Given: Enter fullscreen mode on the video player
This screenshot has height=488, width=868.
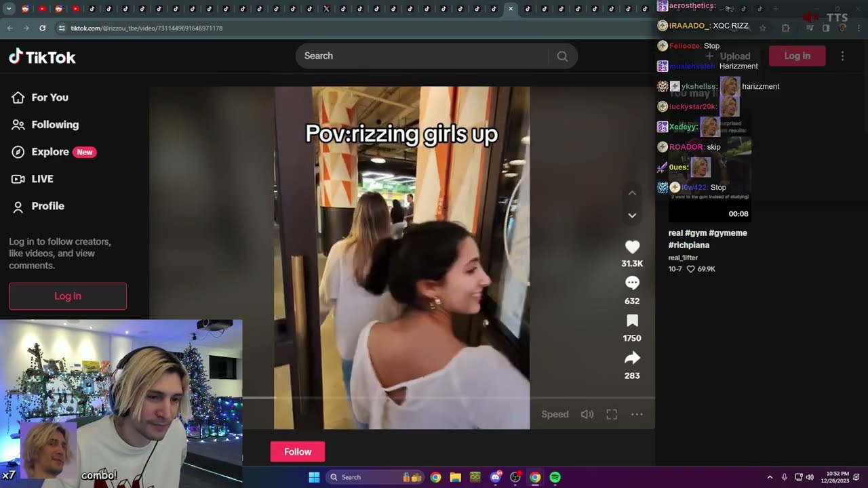Looking at the screenshot, I should point(612,414).
